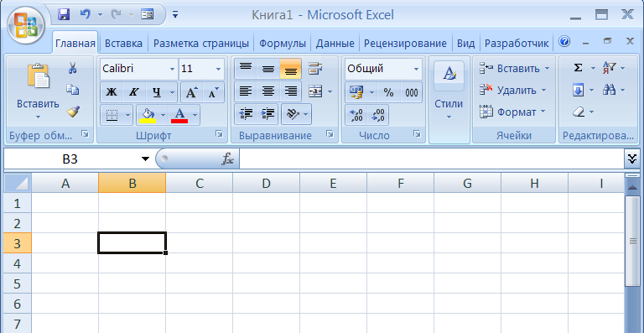Apply accounting number format icon
Viewport: 644px width, 333px height.
click(x=356, y=92)
